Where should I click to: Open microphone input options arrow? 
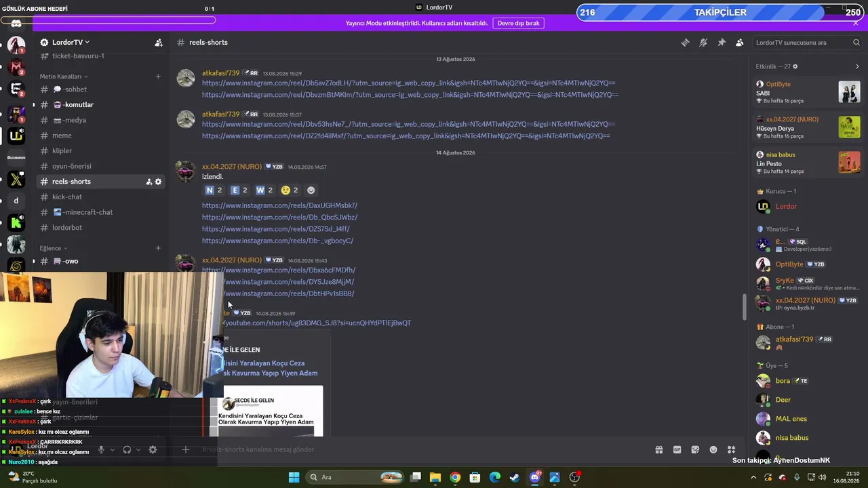pyautogui.click(x=113, y=449)
